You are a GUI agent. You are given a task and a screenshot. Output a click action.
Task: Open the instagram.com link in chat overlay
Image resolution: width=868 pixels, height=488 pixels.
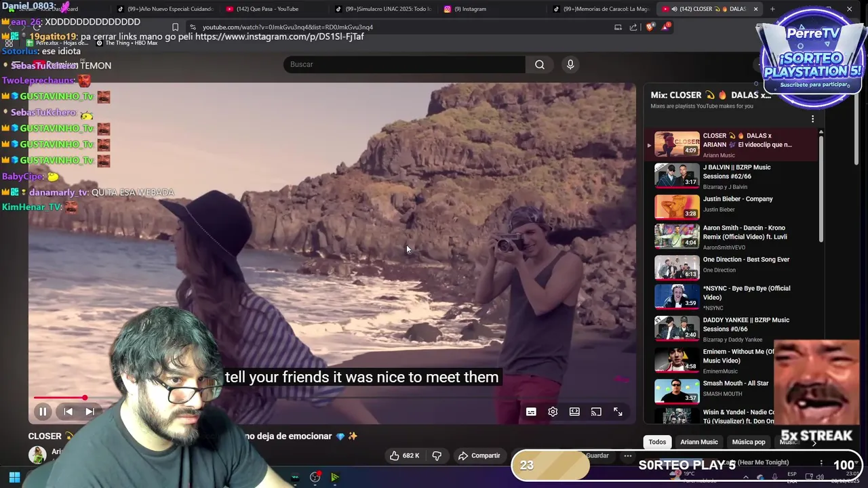pyautogui.click(x=279, y=37)
